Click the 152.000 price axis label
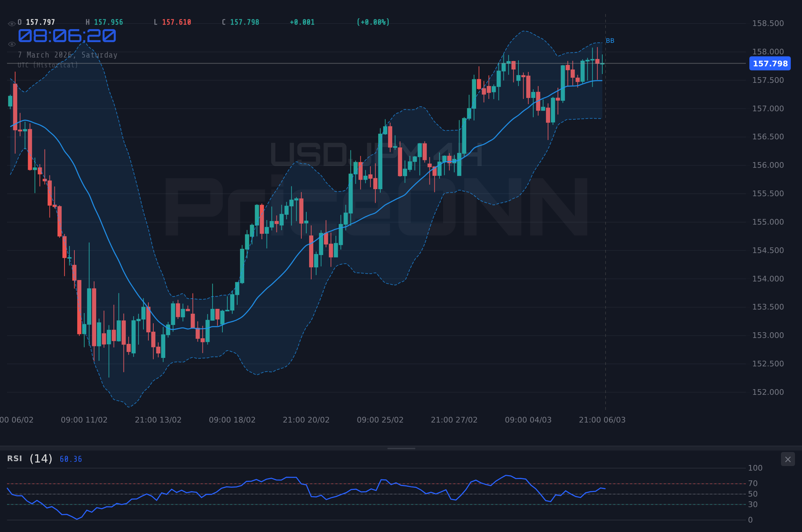Screen dimensions: 802x532 coord(768,392)
